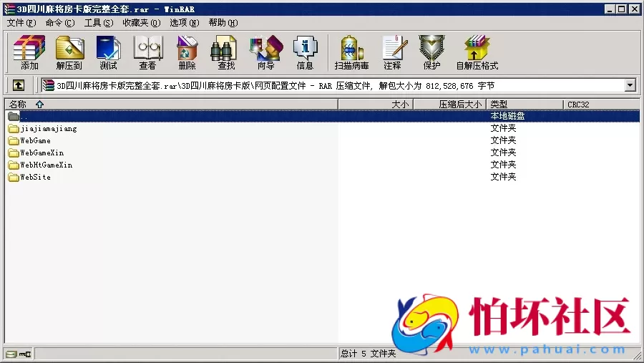Image resolution: width=644 pixels, height=363 pixels.
Task: Select the WebGameXin folder name
Action: [42, 153]
